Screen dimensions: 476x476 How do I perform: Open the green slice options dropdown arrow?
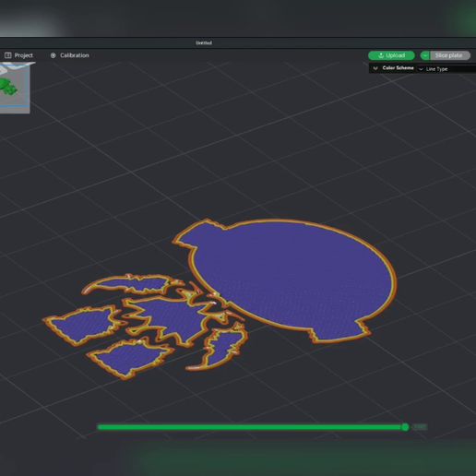click(425, 55)
